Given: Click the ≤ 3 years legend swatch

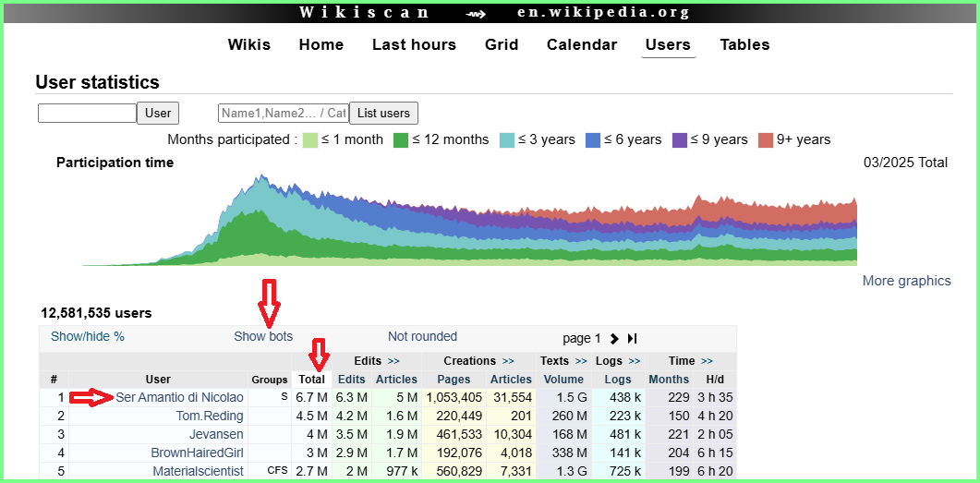Looking at the screenshot, I should point(507,140).
